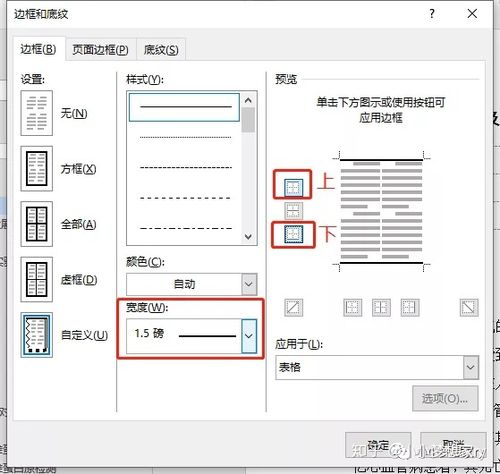Click the 方框(X) label text

coord(78,169)
